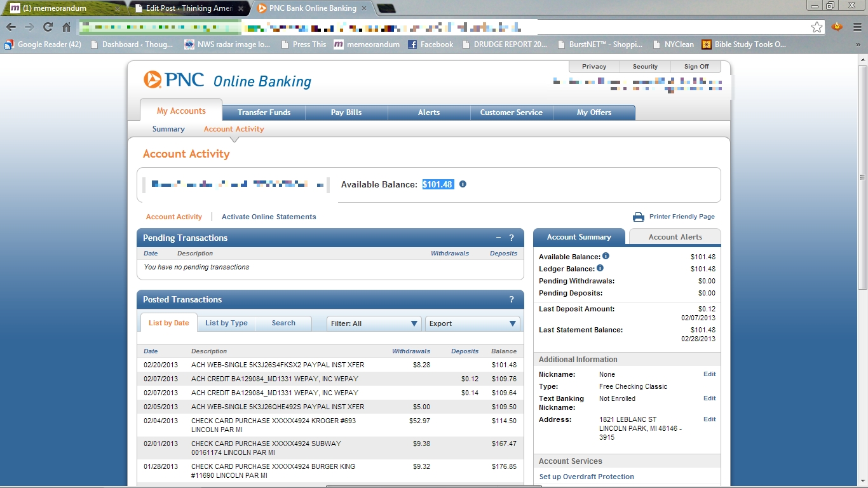
Task: Bookmark this page with the star icon
Action: click(x=817, y=27)
